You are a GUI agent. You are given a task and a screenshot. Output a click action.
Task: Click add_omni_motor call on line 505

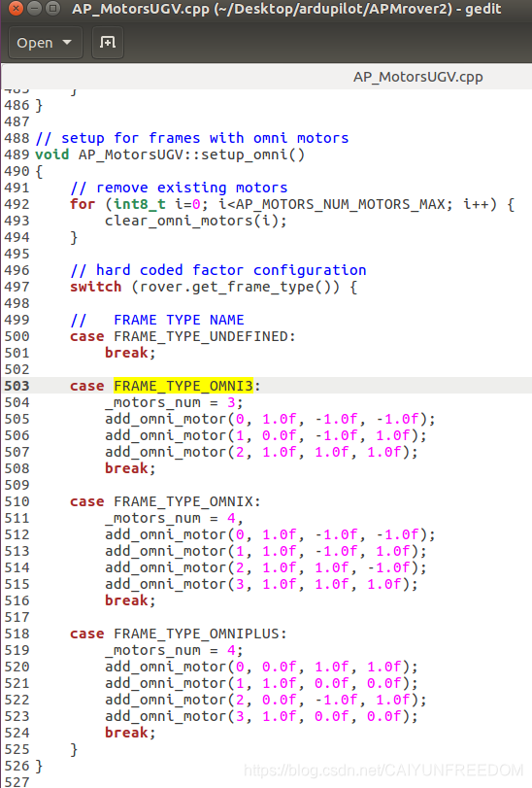point(270,419)
